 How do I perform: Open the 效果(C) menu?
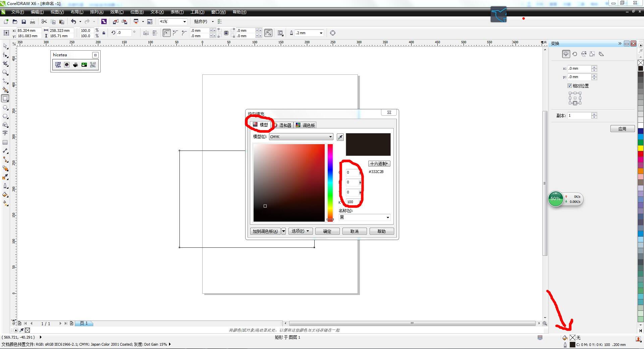(117, 12)
